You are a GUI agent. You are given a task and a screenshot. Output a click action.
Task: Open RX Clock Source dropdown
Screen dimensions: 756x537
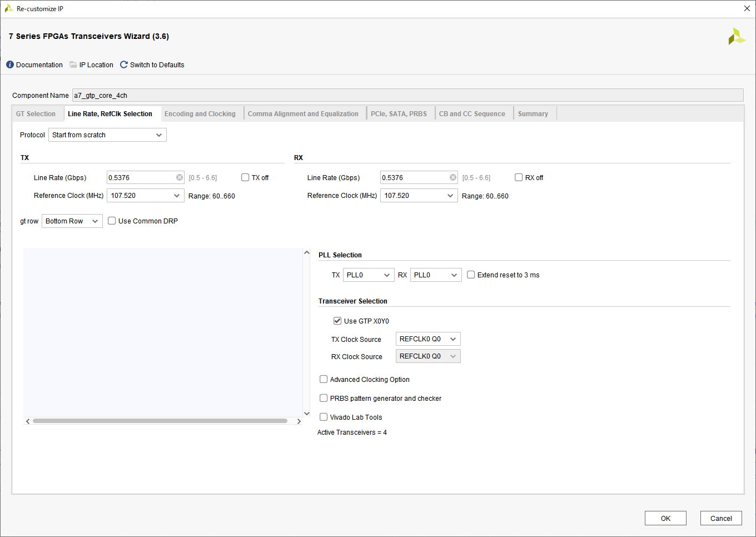click(428, 356)
